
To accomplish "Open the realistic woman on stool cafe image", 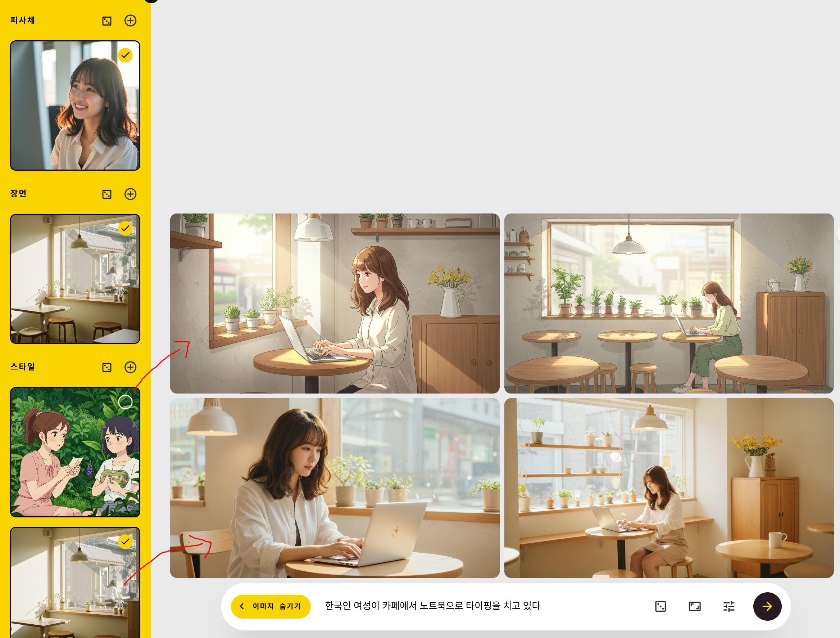I will point(669,488).
